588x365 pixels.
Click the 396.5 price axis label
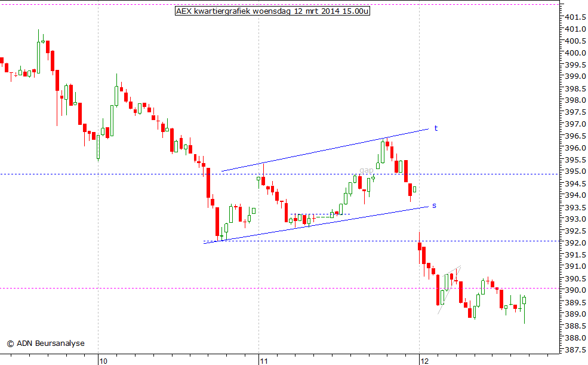(575, 136)
